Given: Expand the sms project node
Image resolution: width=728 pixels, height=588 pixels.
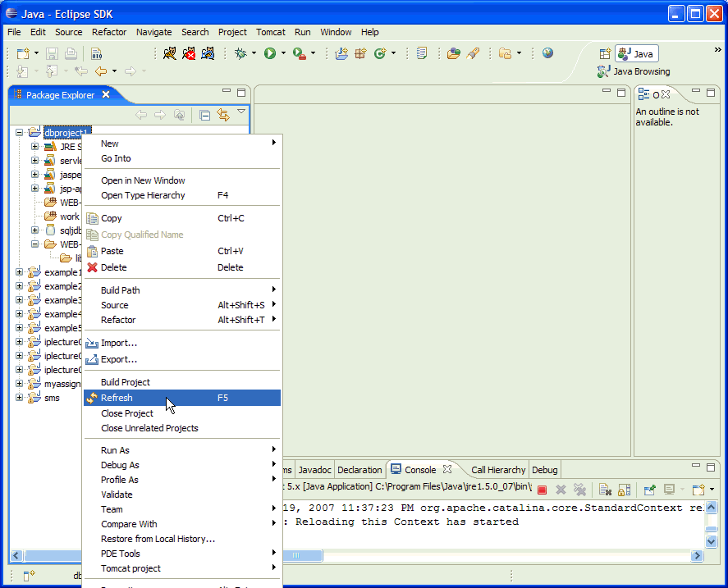Looking at the screenshot, I should click(x=20, y=398).
